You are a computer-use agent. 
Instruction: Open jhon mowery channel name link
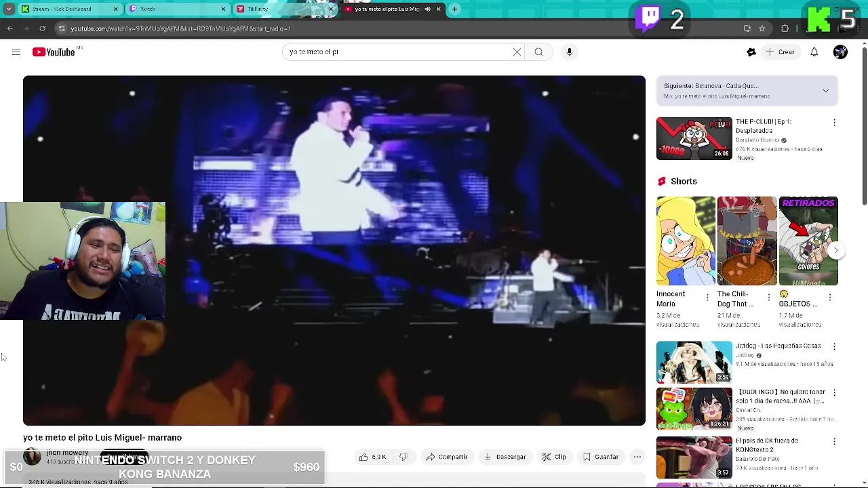point(67,452)
